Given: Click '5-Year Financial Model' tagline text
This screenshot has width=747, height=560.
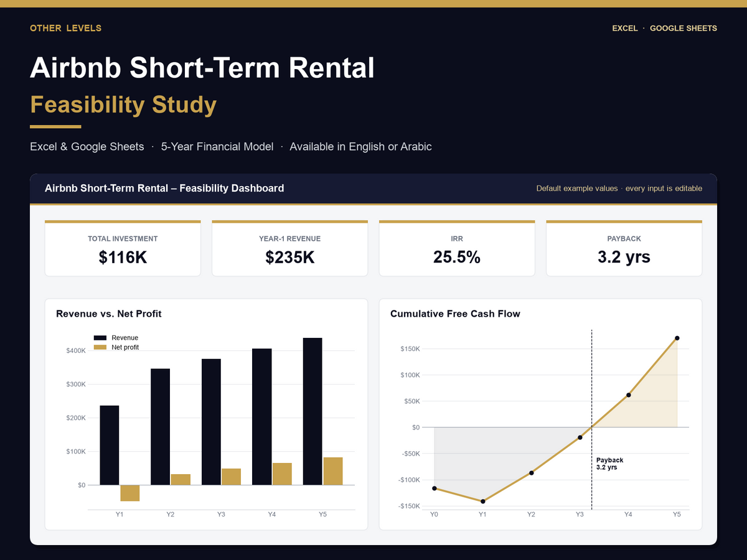Looking at the screenshot, I should (217, 147).
